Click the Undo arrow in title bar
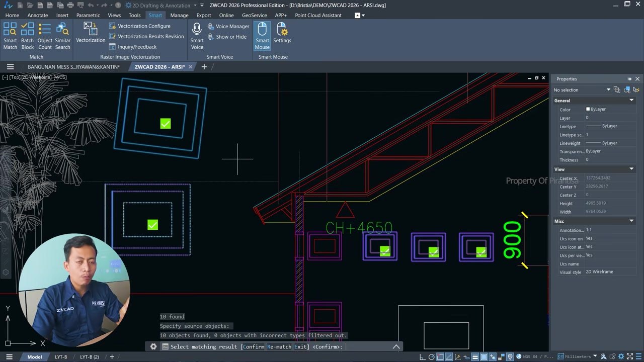The image size is (644, 362). click(91, 5)
